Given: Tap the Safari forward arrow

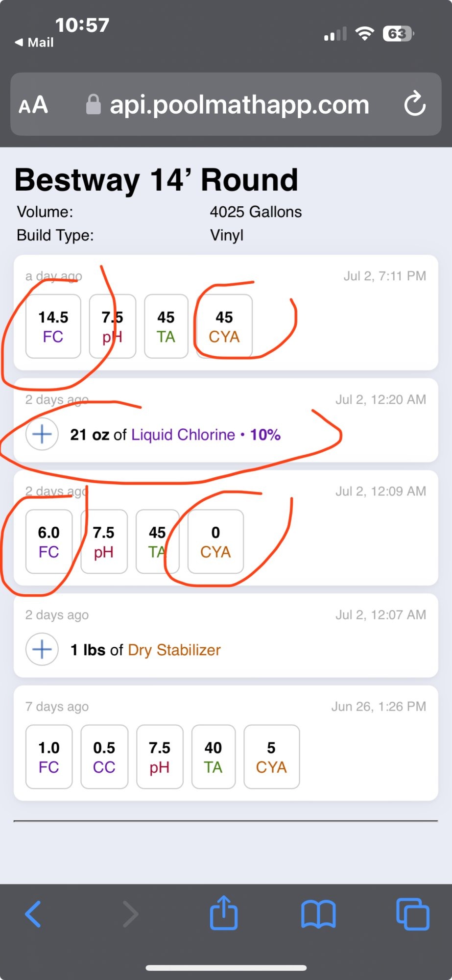Looking at the screenshot, I should coord(130,914).
